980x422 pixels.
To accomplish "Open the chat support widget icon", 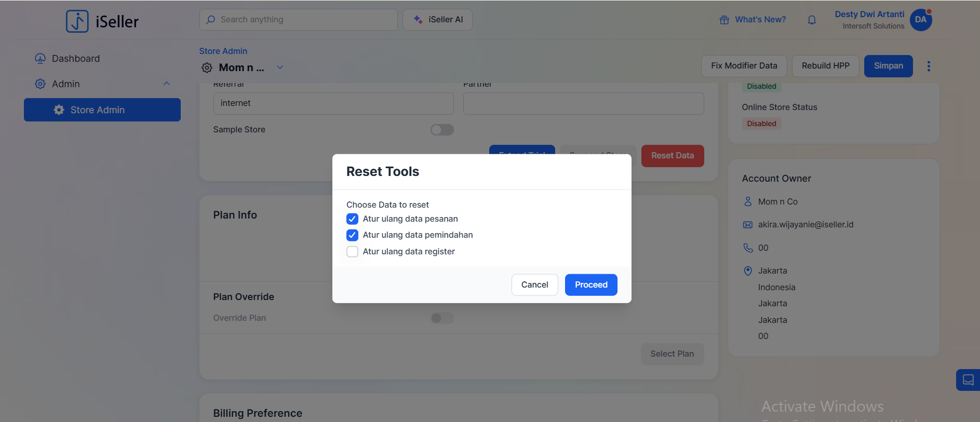I will (968, 380).
